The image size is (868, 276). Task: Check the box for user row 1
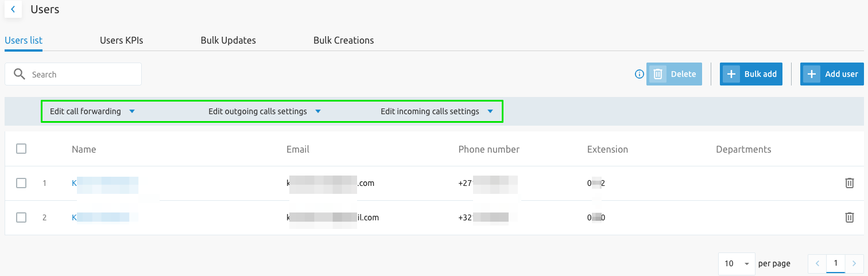point(21,183)
